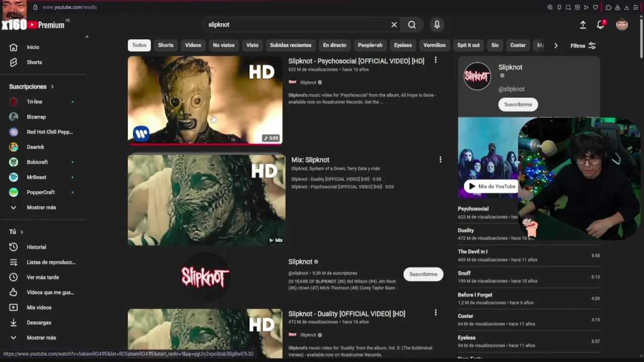
Task: Select the En directo filter chip
Action: 335,45
